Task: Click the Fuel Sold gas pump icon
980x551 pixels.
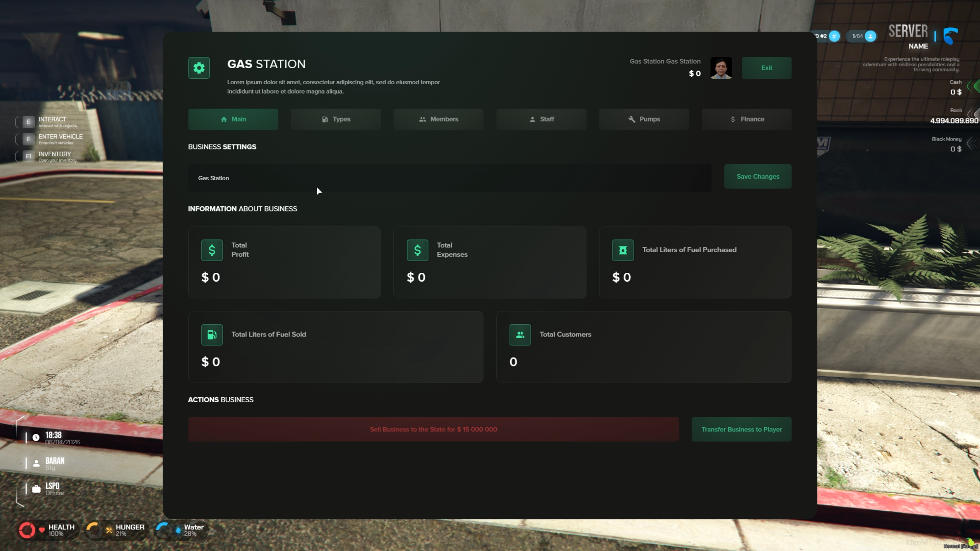Action: coord(212,335)
